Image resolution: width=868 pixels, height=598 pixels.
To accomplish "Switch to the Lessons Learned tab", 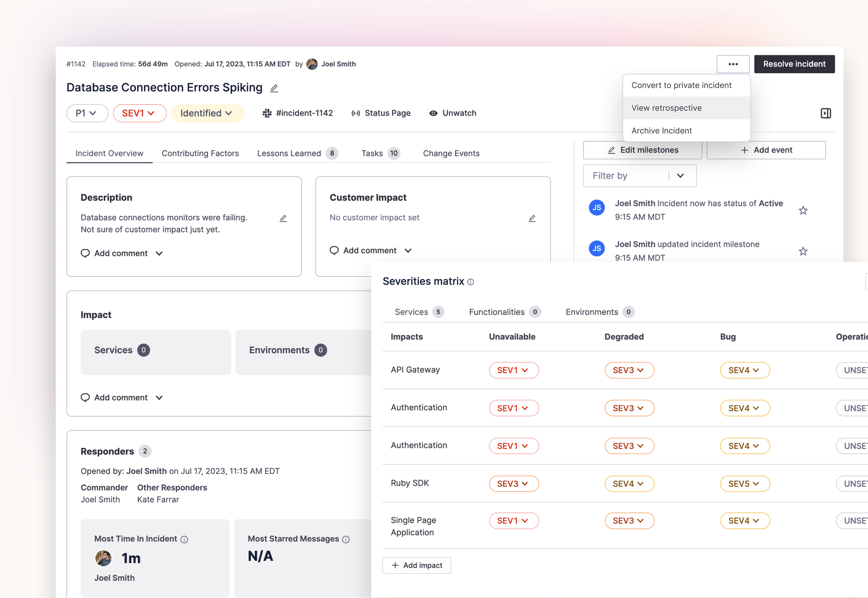I will point(289,154).
